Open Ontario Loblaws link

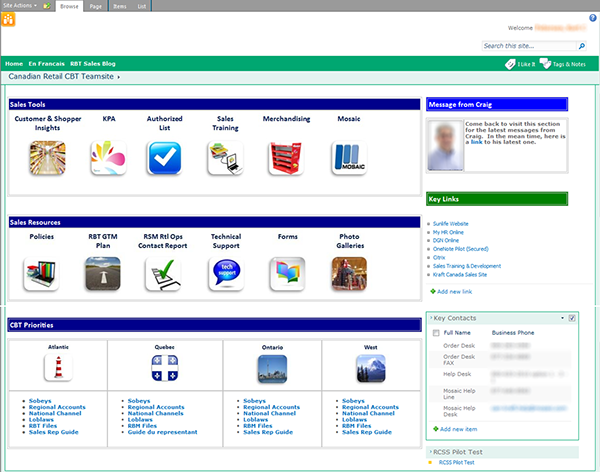(x=256, y=420)
